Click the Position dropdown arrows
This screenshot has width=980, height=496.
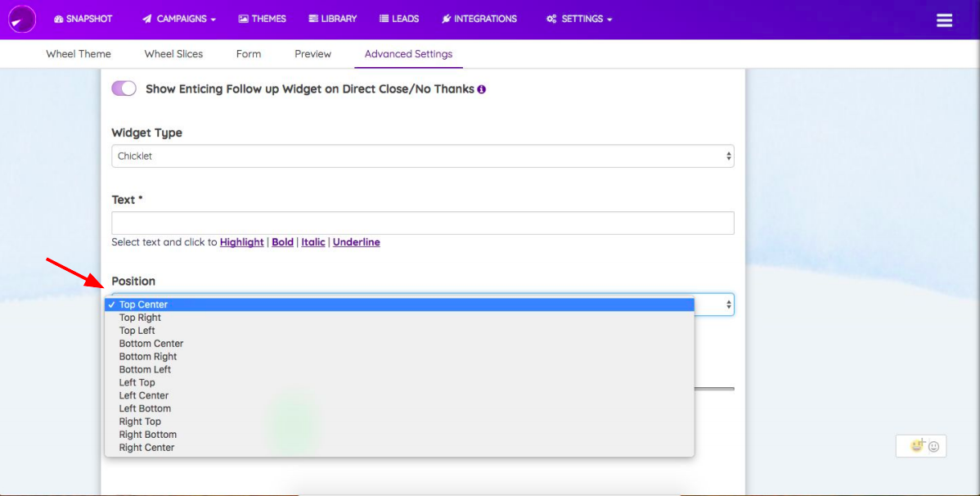[x=728, y=304]
